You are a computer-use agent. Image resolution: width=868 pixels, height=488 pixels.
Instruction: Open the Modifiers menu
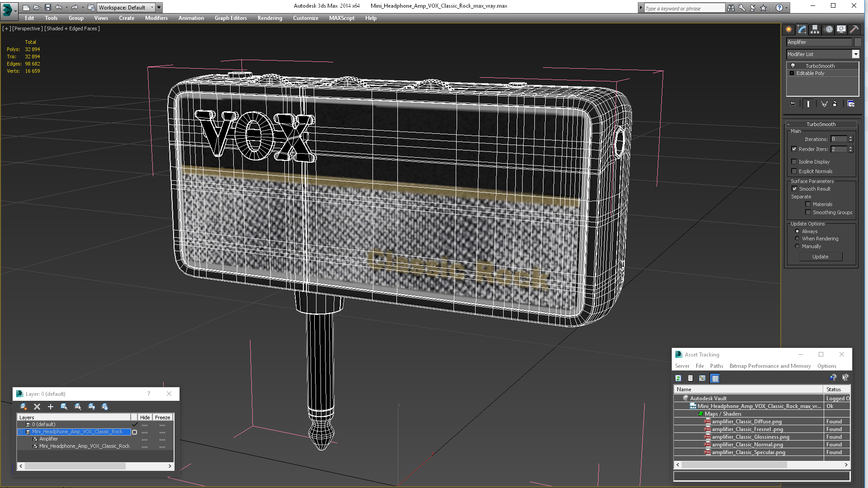(156, 18)
